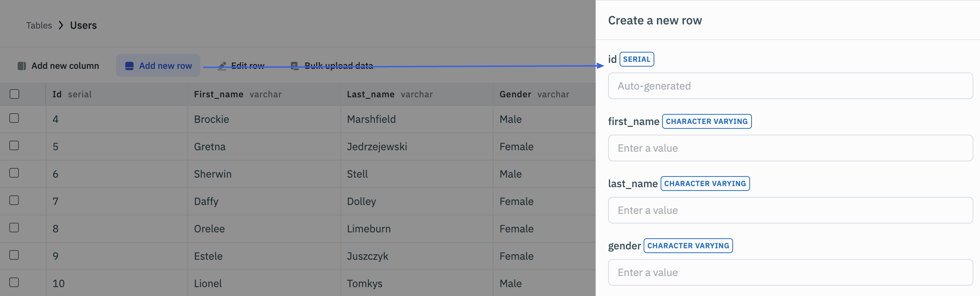Screen dimensions: 980x296
Task: Check the row for Sherwin Stell
Action: pos(14,173)
